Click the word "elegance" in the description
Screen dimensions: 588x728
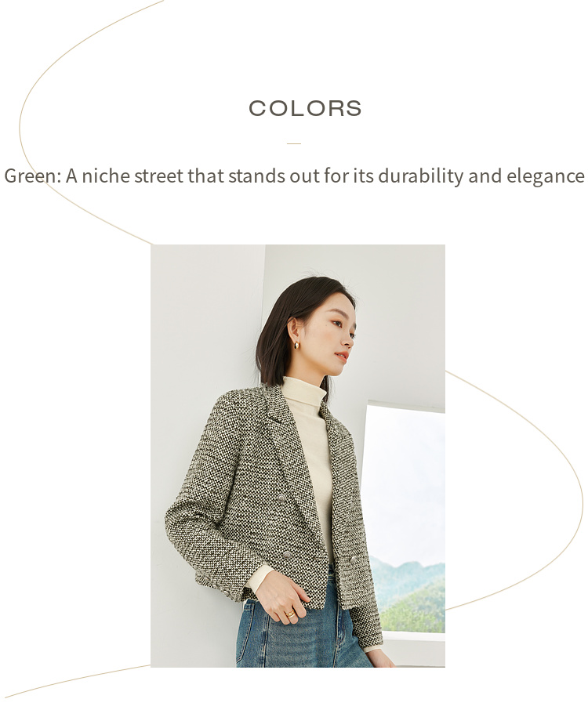click(x=545, y=176)
